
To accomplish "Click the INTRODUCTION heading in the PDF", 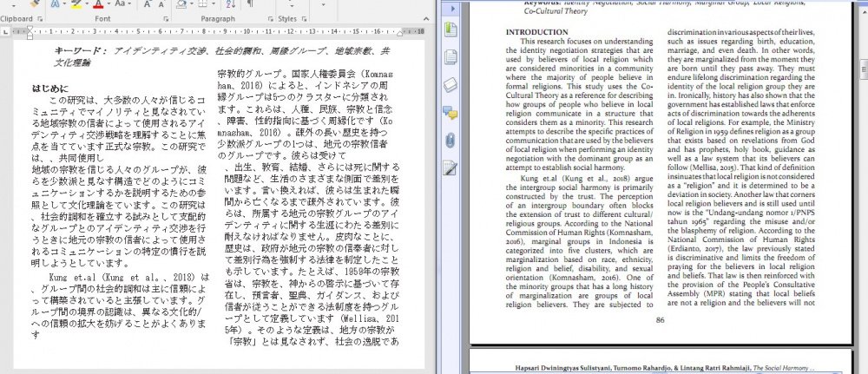I will pos(537,32).
